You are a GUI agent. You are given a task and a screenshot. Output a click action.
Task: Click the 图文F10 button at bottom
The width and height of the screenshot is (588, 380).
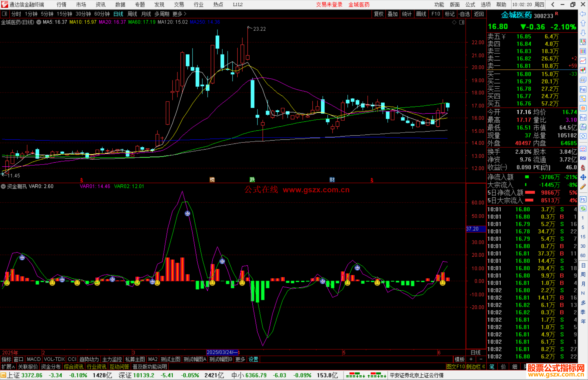tap(455, 367)
